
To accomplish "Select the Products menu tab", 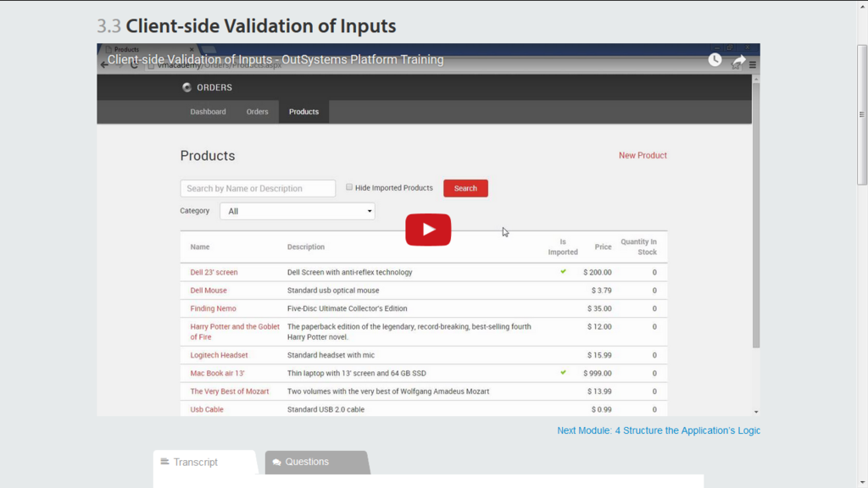I will (304, 112).
